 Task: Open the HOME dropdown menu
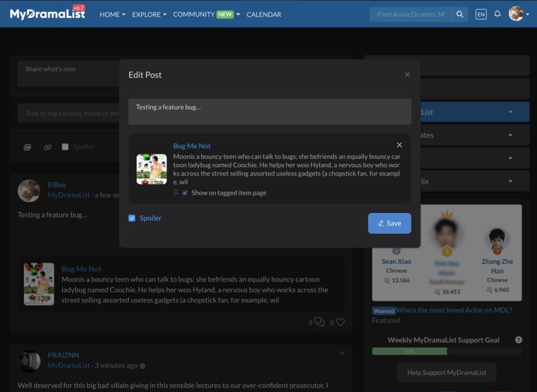click(112, 14)
